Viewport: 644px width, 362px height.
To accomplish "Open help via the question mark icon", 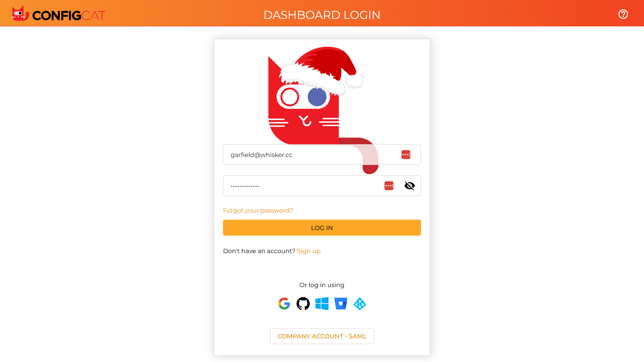I will 623,14.
